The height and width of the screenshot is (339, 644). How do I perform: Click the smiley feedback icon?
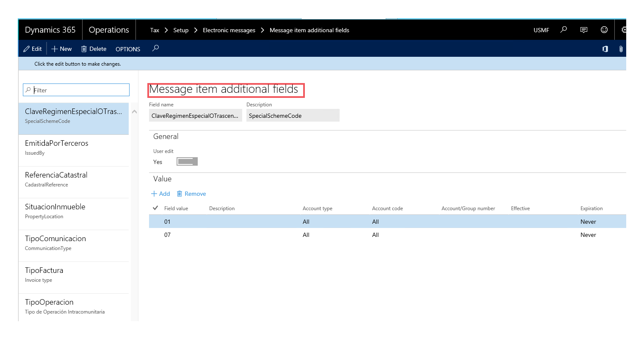coord(604,30)
